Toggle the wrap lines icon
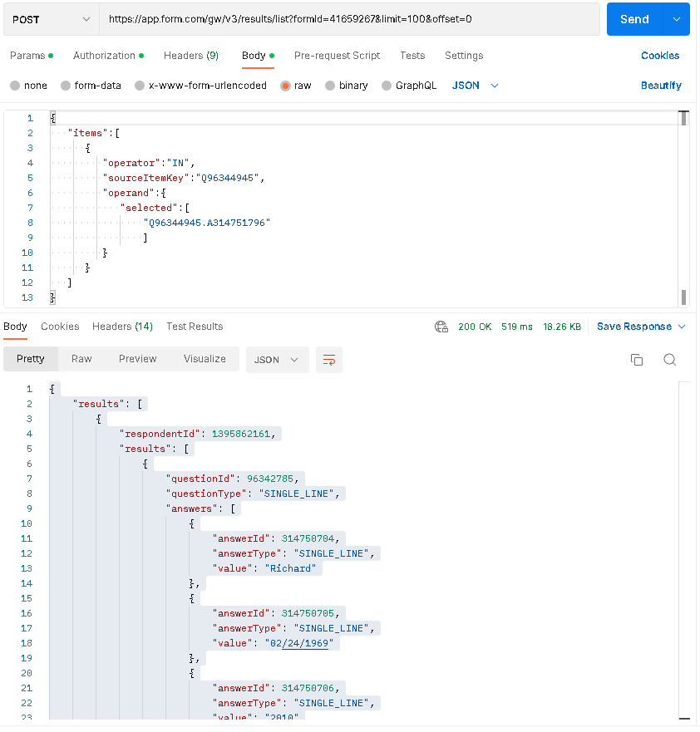The image size is (700, 732). tap(329, 360)
